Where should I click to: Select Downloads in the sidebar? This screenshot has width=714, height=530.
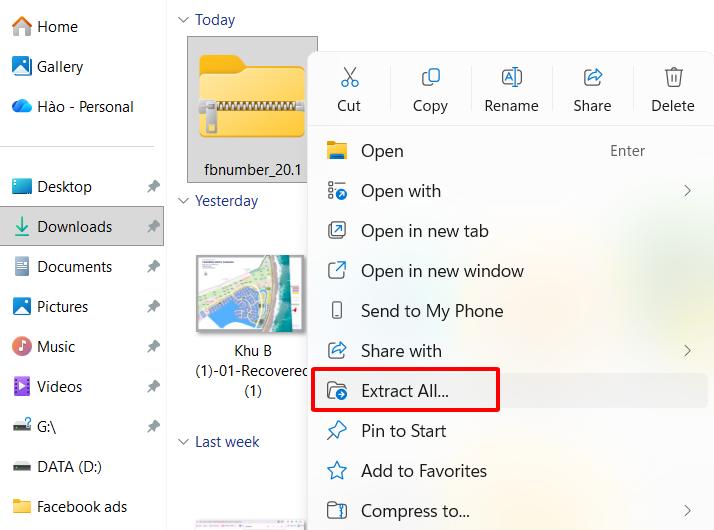click(82, 226)
